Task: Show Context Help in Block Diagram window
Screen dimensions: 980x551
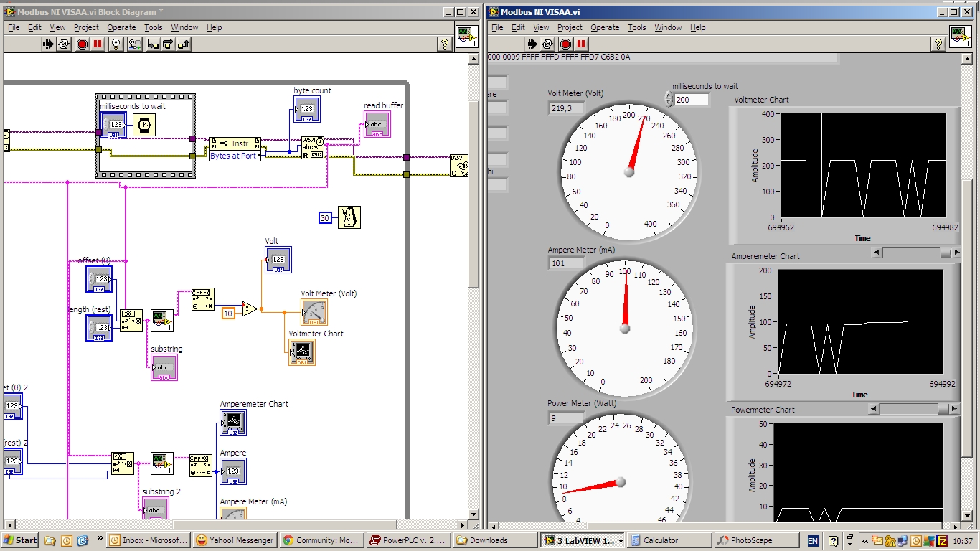Action: 444,44
